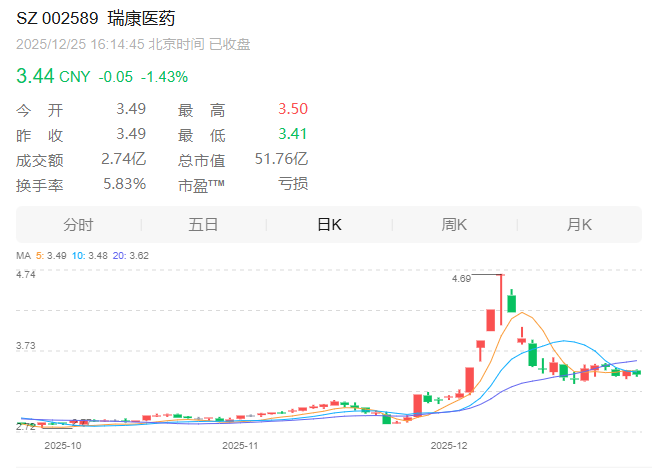Click the 成交额 value 2.74亿
The height and width of the screenshot is (473, 652).
(123, 159)
